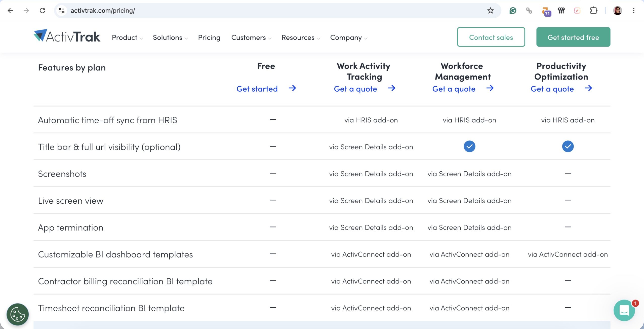Screen dimensions: 644x329
Task: Click Productivity Optimization ActivConnect cell in Customizable BI row
Action: click(x=568, y=254)
